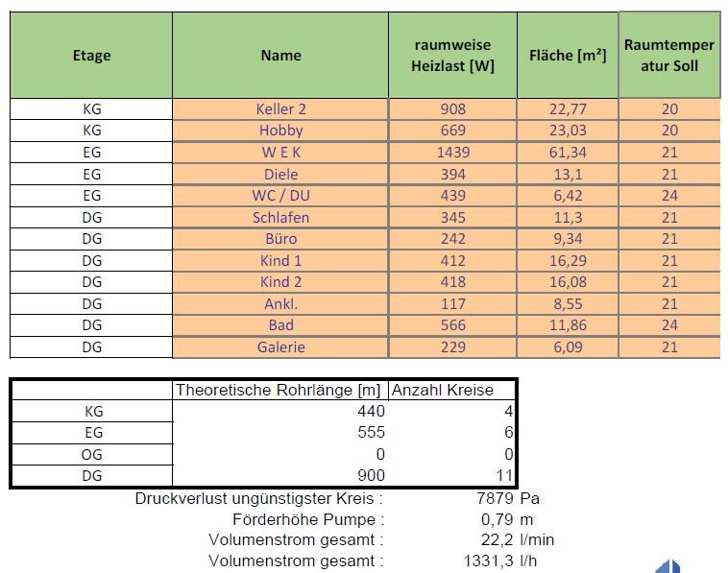Click the blue icon at bottom right

click(x=667, y=566)
